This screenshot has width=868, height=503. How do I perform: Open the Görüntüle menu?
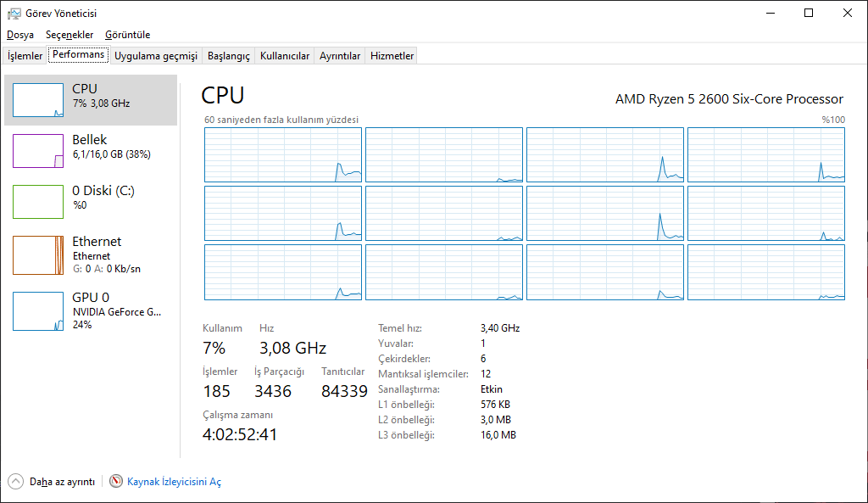tap(128, 34)
